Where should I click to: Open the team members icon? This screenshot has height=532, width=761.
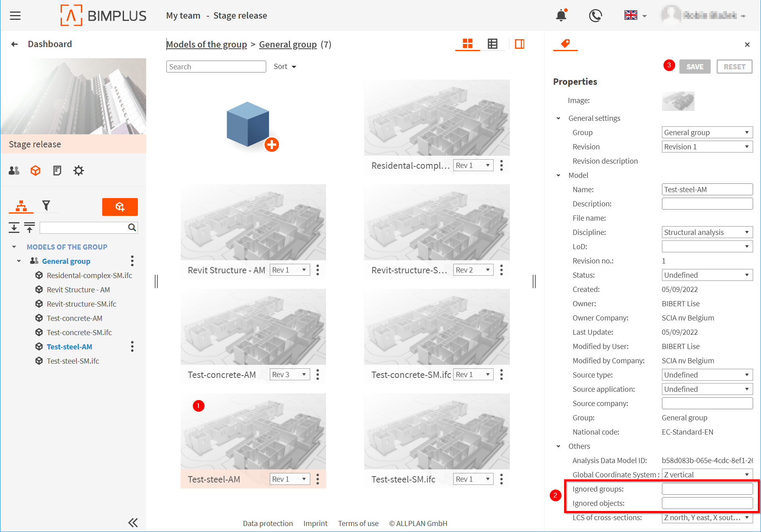(14, 171)
